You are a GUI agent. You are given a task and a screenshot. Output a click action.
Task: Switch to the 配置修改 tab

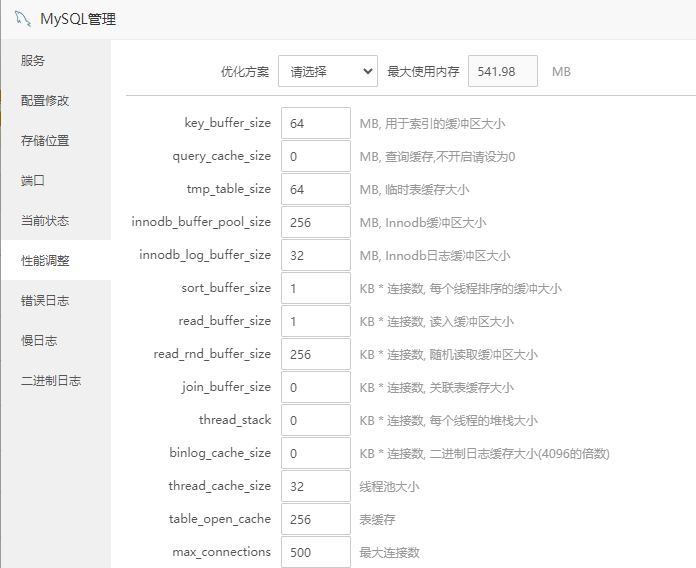pos(56,100)
